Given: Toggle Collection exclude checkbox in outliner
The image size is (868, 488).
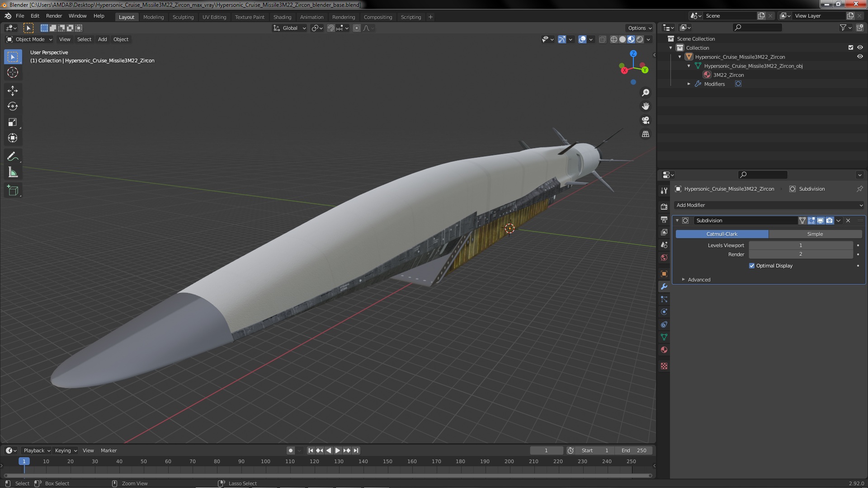Looking at the screenshot, I should [851, 47].
